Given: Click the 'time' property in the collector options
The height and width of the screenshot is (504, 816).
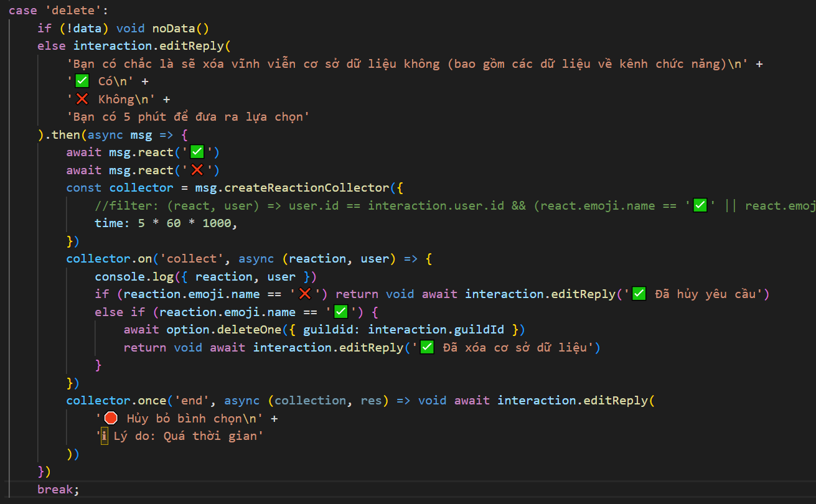Looking at the screenshot, I should tap(109, 223).
